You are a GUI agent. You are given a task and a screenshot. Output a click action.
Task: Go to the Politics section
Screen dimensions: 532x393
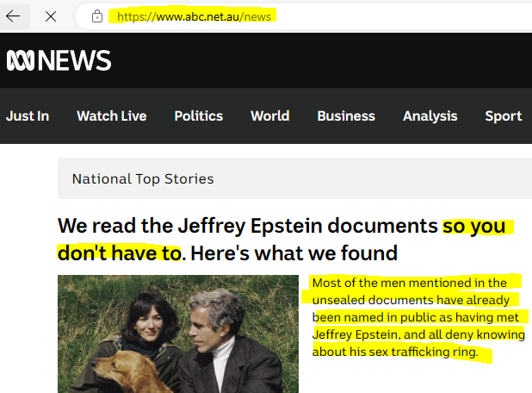(199, 116)
